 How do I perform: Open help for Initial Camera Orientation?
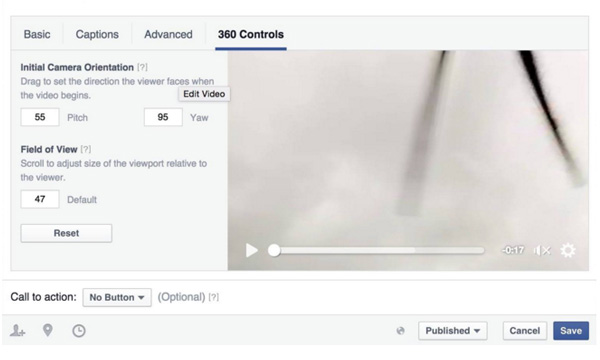142,67
